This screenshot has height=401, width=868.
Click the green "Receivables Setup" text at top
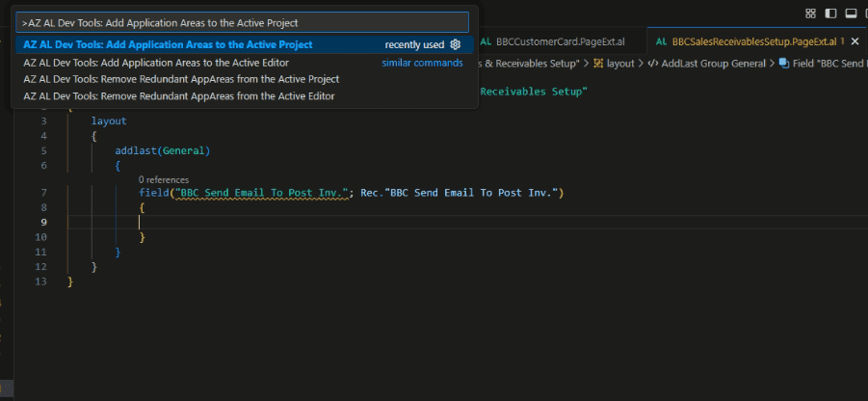pos(532,92)
